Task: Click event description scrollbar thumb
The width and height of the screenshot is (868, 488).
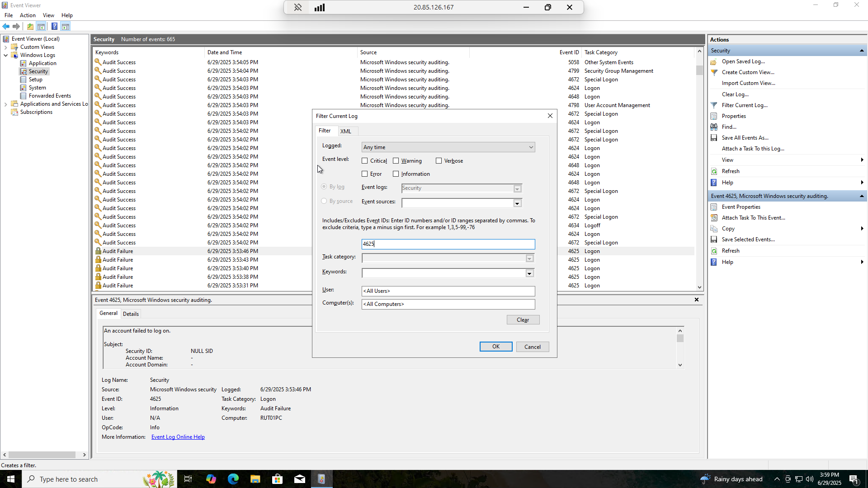Action: coord(680,338)
